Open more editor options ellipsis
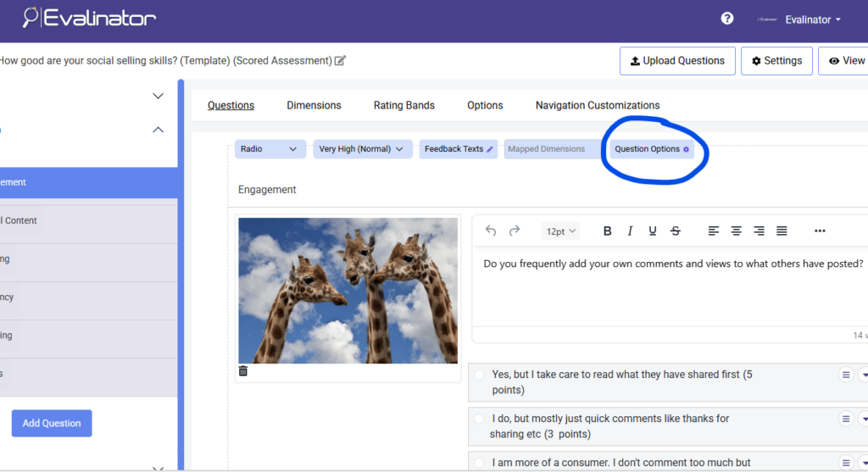 click(819, 230)
